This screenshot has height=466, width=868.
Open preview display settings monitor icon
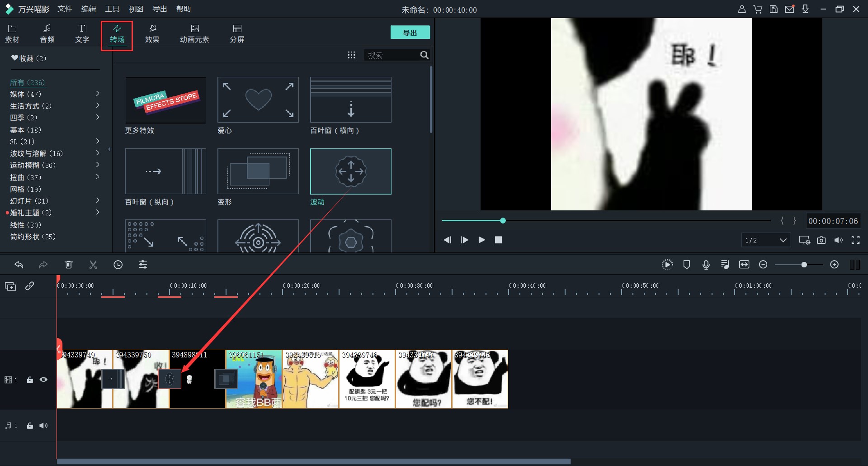click(x=804, y=240)
